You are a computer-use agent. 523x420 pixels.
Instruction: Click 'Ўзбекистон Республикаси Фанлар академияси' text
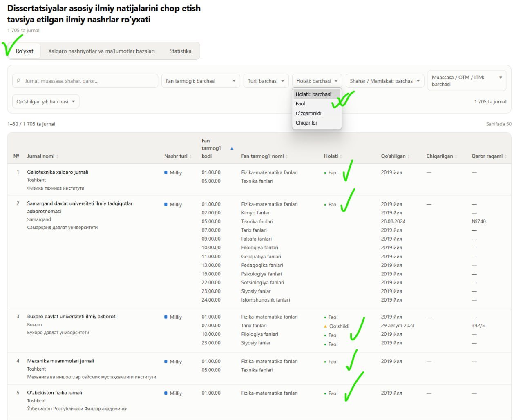[77, 409]
